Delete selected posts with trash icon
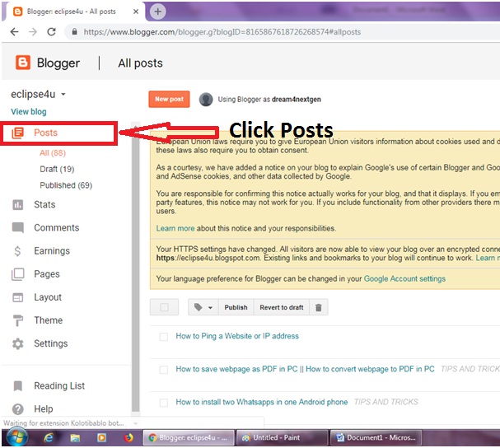Viewport: 500px width, 448px height. click(319, 307)
